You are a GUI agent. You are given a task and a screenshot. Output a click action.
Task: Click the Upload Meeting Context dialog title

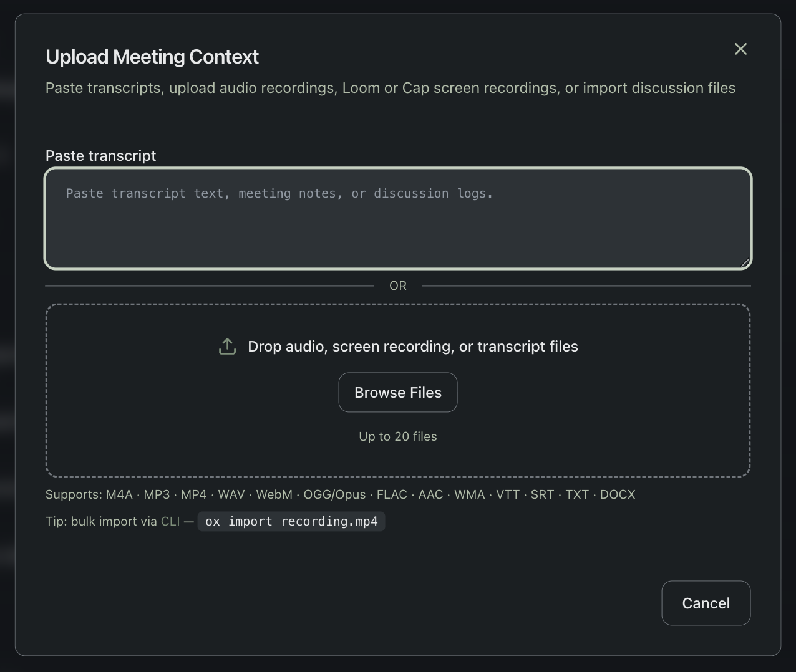pos(152,57)
